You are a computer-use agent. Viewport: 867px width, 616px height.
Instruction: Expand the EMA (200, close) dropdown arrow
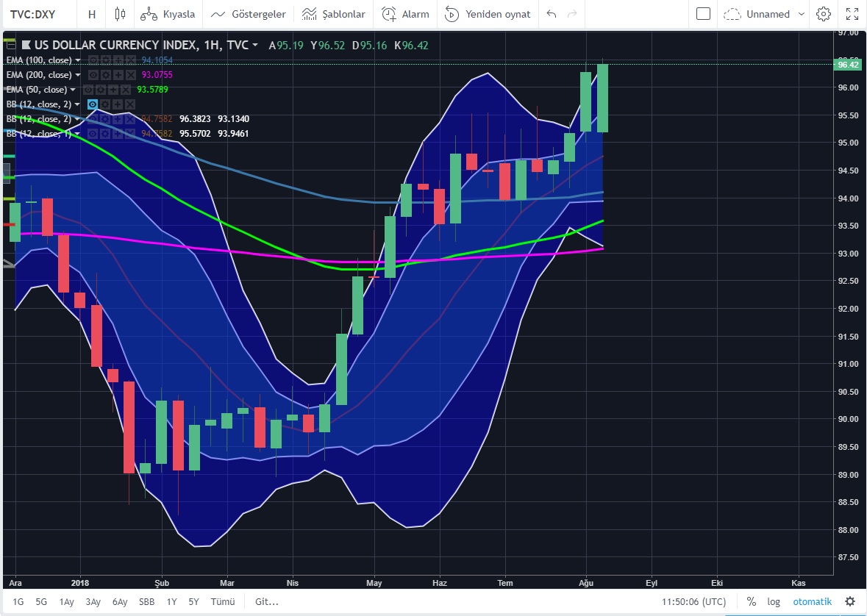click(x=78, y=75)
